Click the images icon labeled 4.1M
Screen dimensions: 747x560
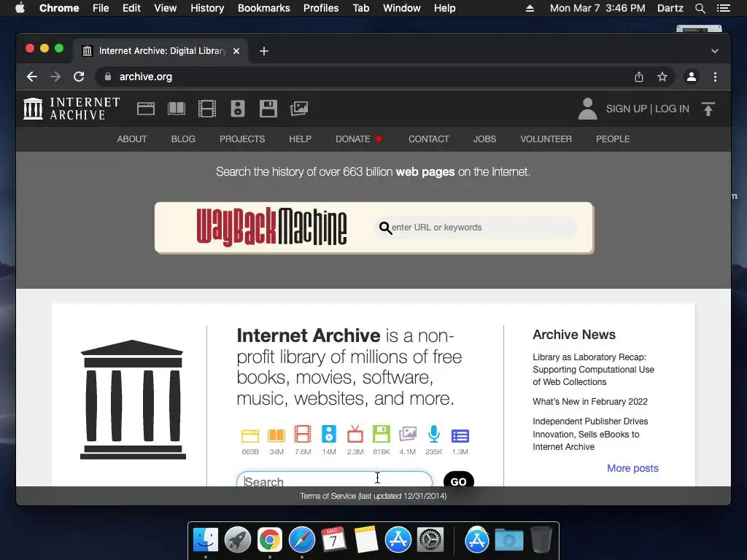pos(407,434)
